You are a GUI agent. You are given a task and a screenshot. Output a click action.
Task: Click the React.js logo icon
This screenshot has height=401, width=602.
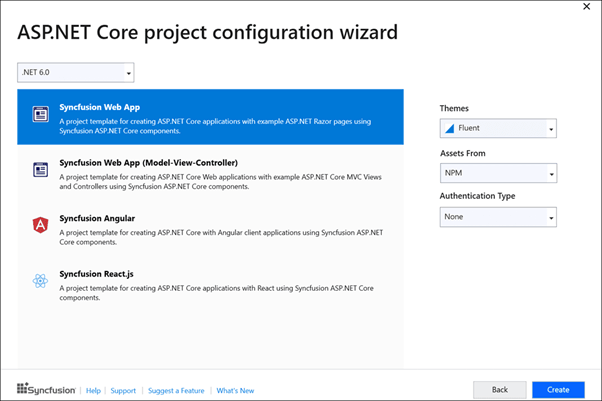pos(41,281)
